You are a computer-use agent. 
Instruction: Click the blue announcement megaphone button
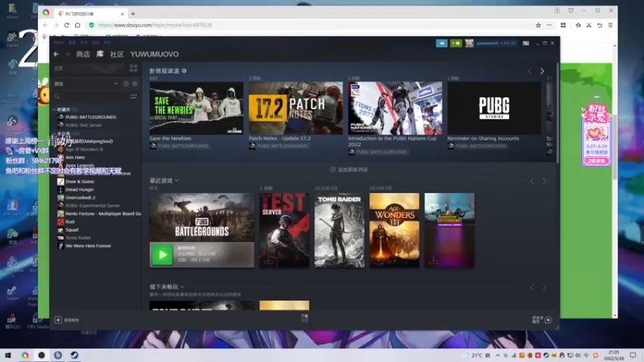click(441, 43)
